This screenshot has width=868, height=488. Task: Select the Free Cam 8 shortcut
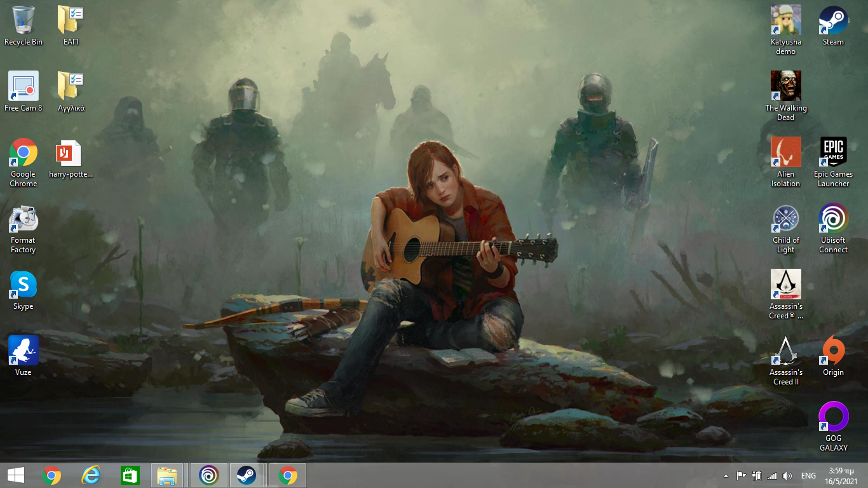pyautogui.click(x=24, y=92)
